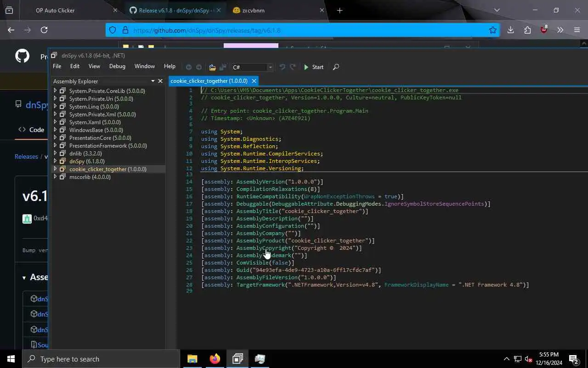Open browser downloads icon
Image resolution: width=588 pixels, height=368 pixels.
[x=510, y=30]
